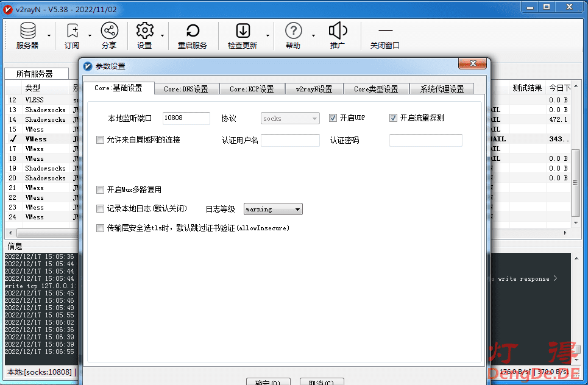The width and height of the screenshot is (588, 385).
Task: Open the 帮助 help icon
Action: coord(293,32)
